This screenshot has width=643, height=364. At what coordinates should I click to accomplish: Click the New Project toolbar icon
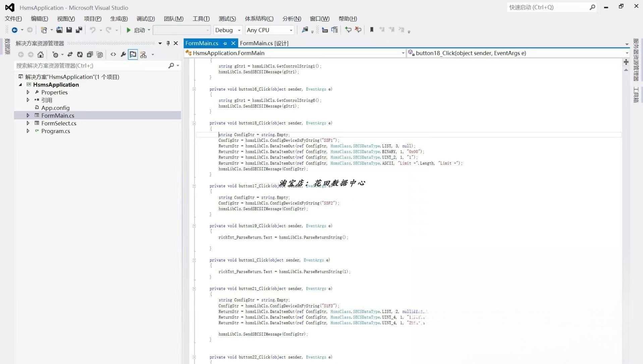click(x=44, y=30)
